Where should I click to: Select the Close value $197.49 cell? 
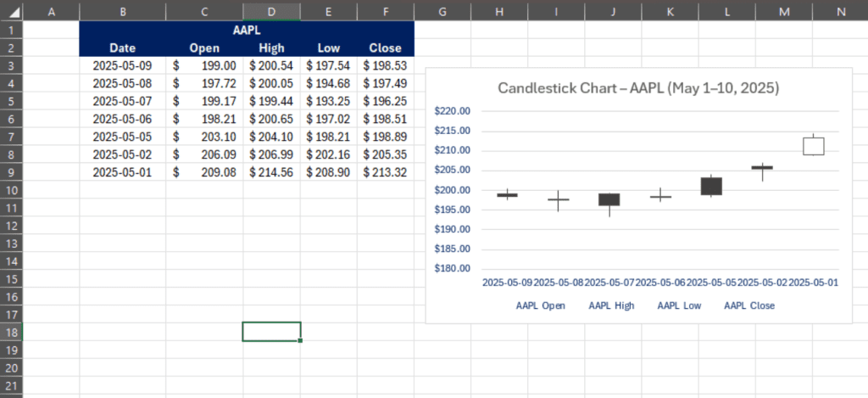(385, 83)
